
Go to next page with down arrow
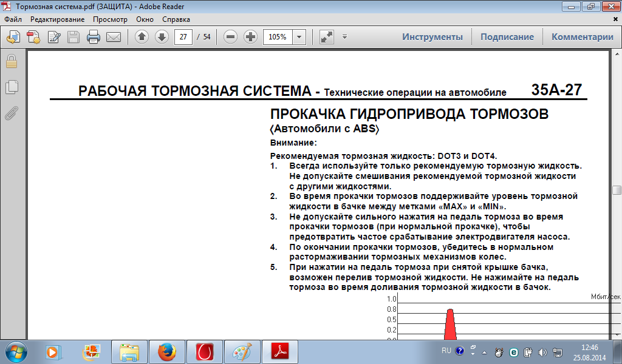(162, 37)
